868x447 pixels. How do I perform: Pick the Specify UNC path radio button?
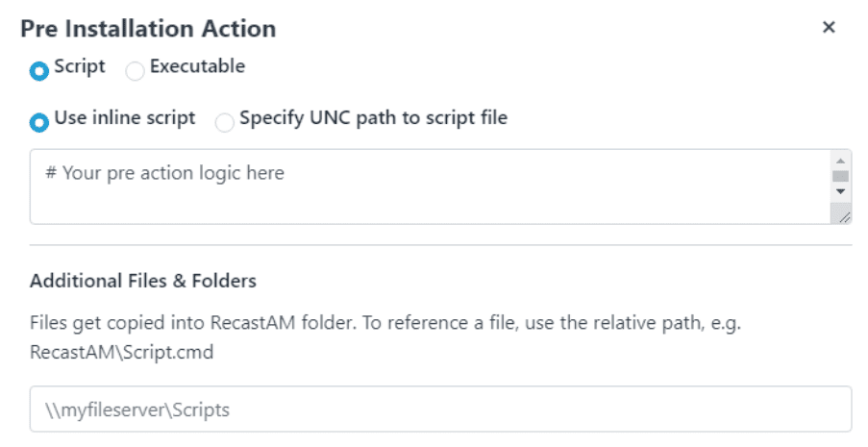point(224,122)
